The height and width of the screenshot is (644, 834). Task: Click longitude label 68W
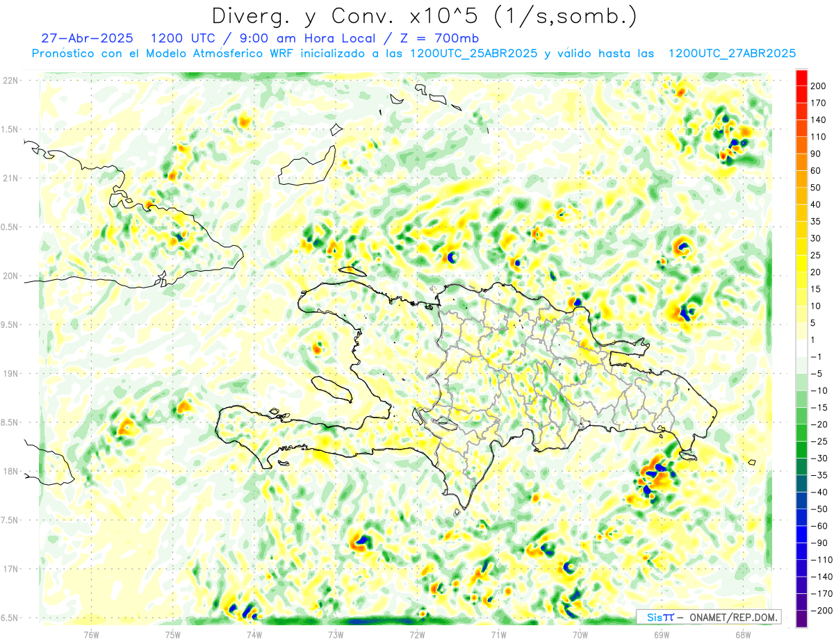(743, 634)
